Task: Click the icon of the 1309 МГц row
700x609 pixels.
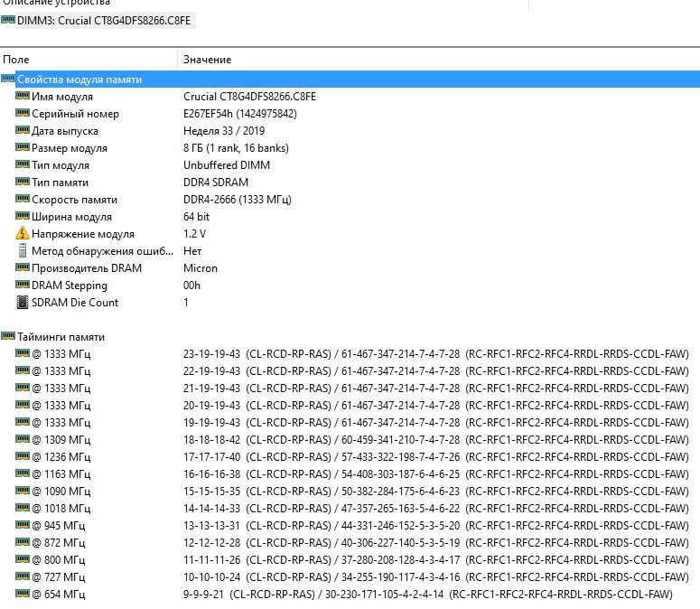Action: pos(23,439)
